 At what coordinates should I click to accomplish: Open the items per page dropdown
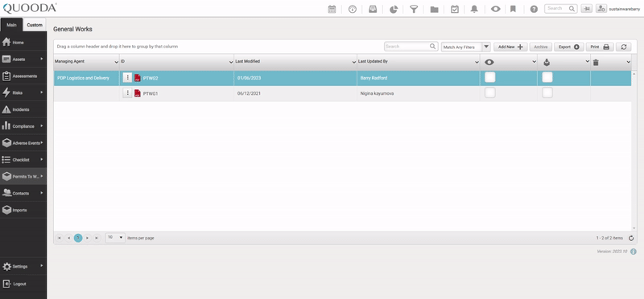click(x=115, y=237)
